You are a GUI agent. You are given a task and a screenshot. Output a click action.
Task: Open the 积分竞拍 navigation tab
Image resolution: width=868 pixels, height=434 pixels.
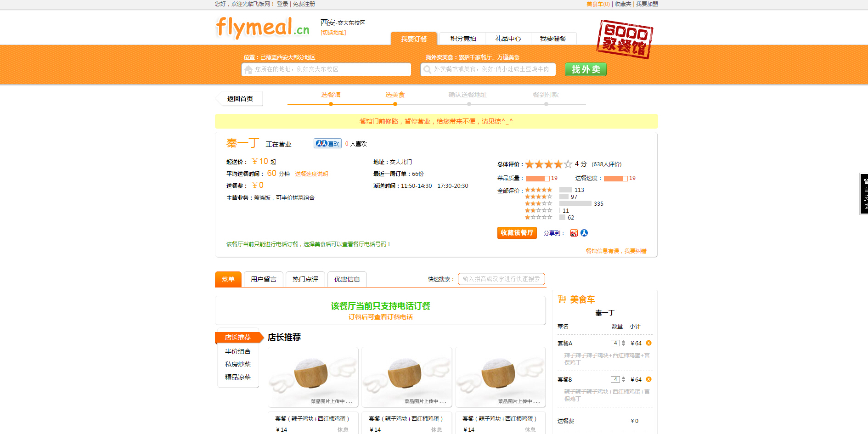click(x=463, y=39)
